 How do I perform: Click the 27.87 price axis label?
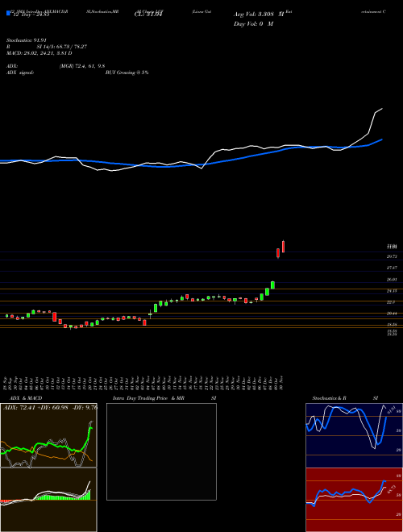pos(392,268)
